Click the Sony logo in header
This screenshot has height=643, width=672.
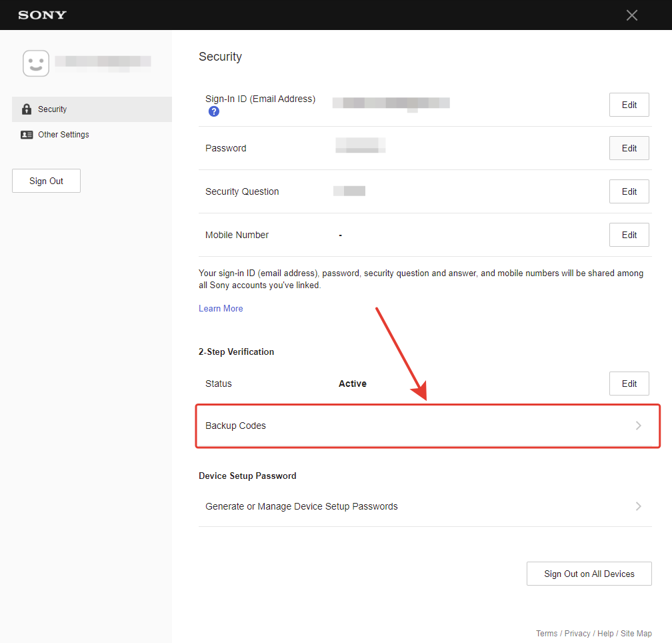pyautogui.click(x=42, y=15)
